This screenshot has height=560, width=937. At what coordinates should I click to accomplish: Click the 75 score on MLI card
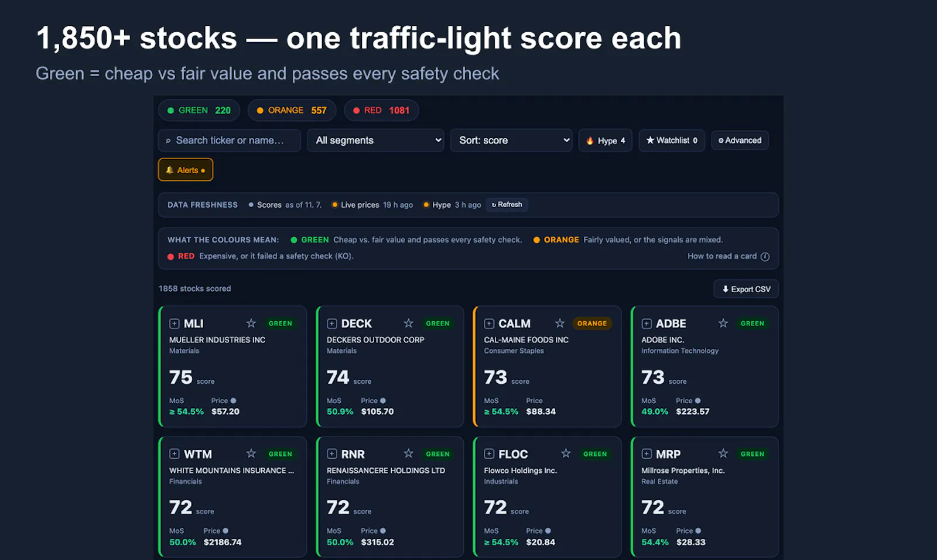point(181,377)
